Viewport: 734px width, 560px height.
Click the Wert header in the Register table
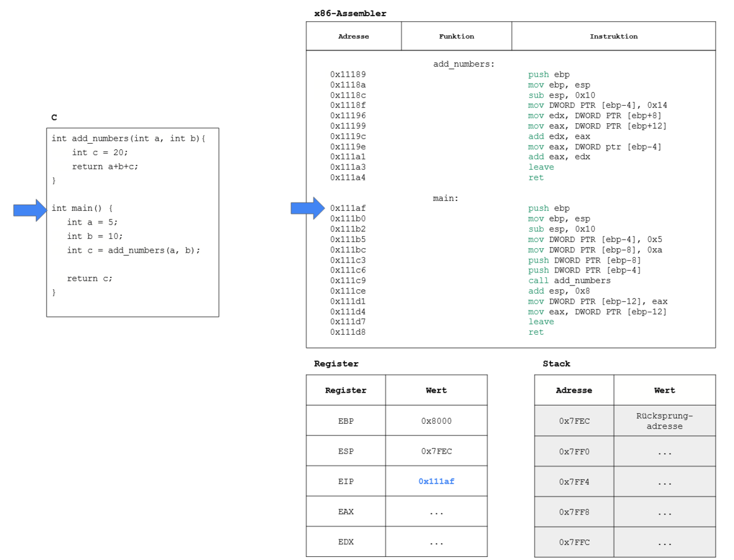436,390
